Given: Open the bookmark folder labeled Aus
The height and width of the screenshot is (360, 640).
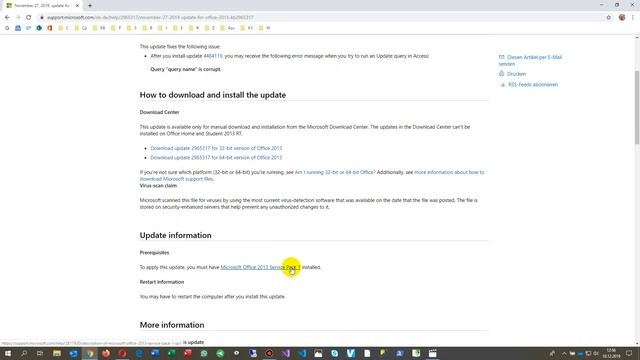Looking at the screenshot, I should [228, 28].
